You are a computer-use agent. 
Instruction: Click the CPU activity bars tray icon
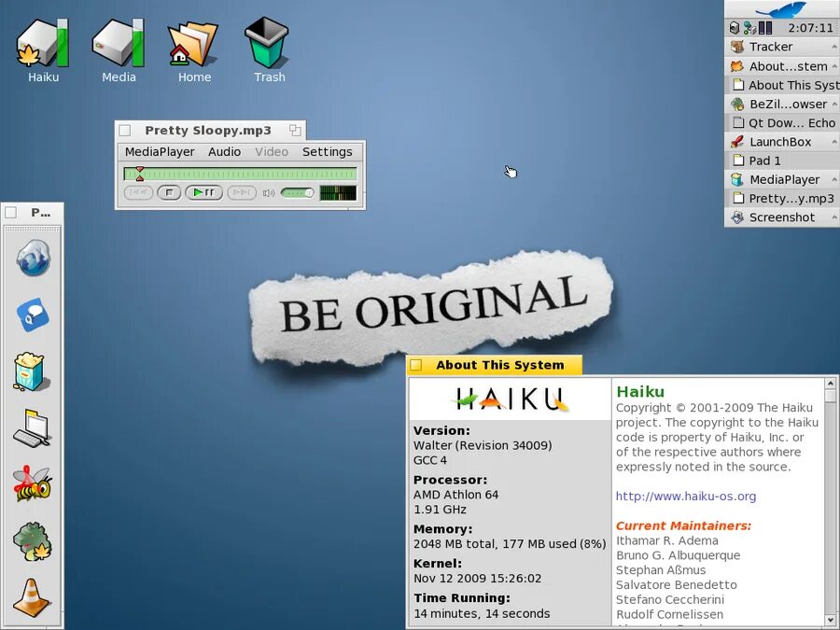pyautogui.click(x=765, y=28)
